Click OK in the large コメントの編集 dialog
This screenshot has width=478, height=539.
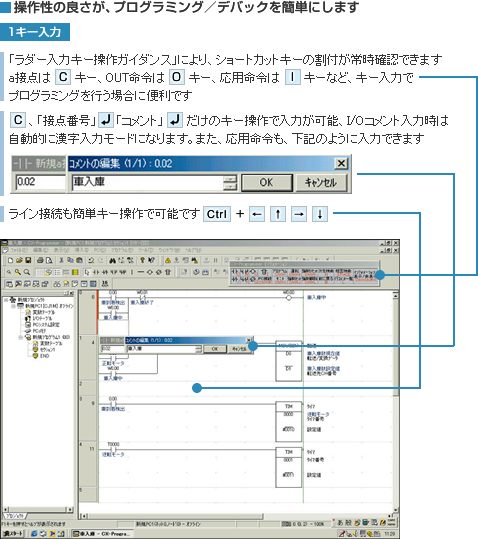(266, 183)
